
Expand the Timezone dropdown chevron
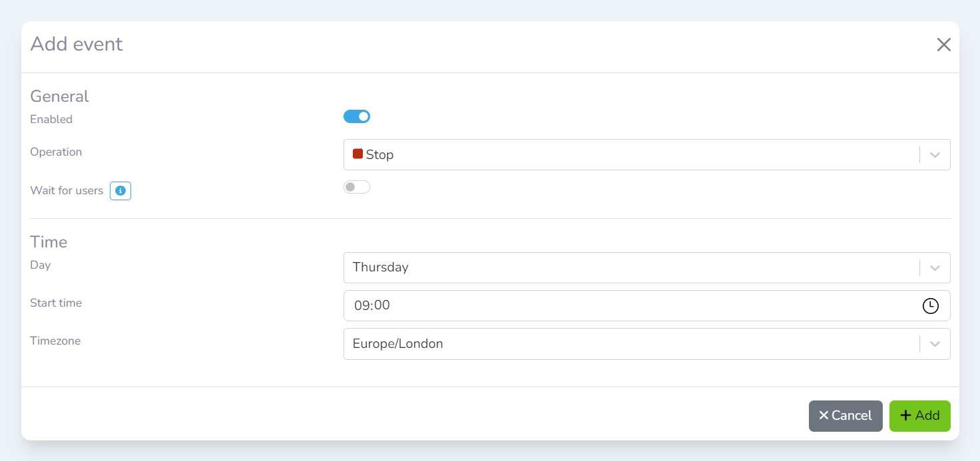(935, 344)
